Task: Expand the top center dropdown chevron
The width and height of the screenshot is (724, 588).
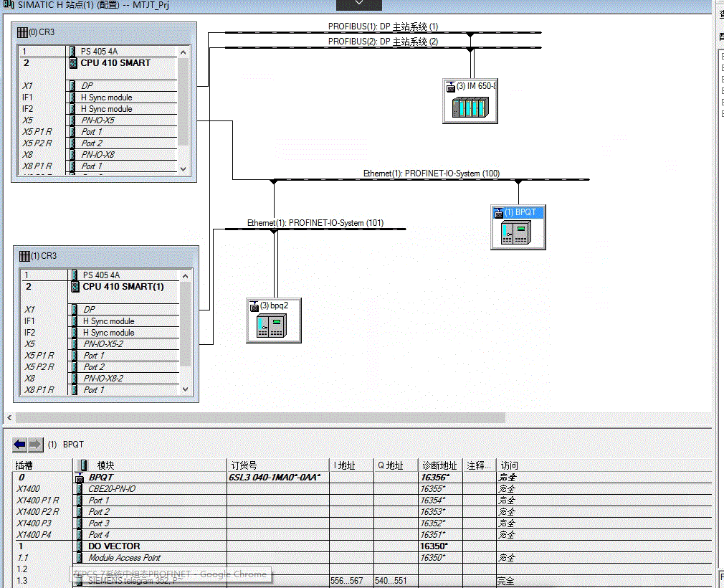Action: tap(358, 4)
